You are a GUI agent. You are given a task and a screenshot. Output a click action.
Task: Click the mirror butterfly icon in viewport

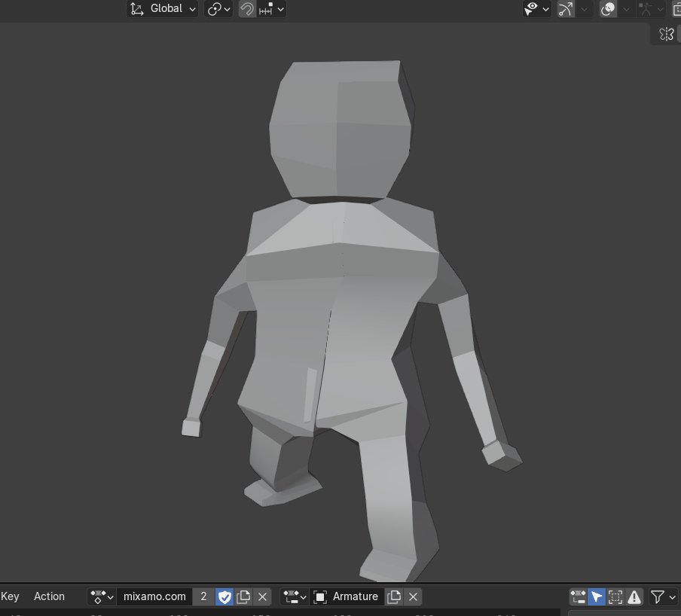coord(666,34)
